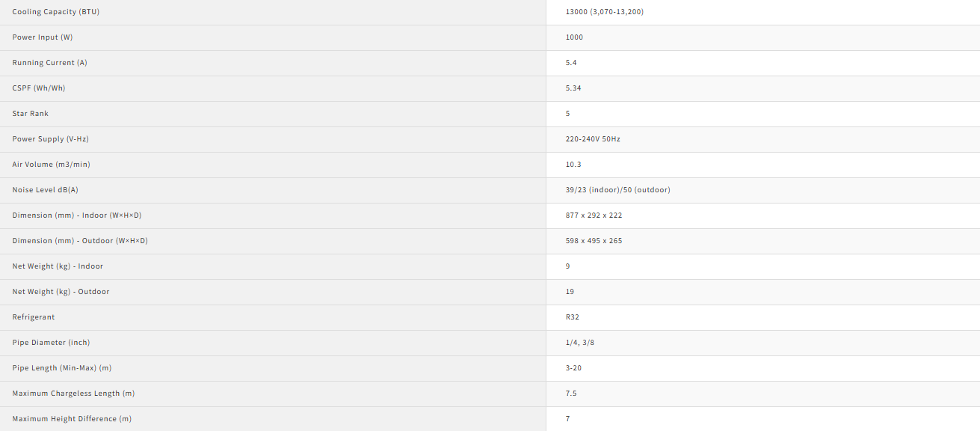Select the 220-240V 50Hz power supply value

(x=594, y=139)
